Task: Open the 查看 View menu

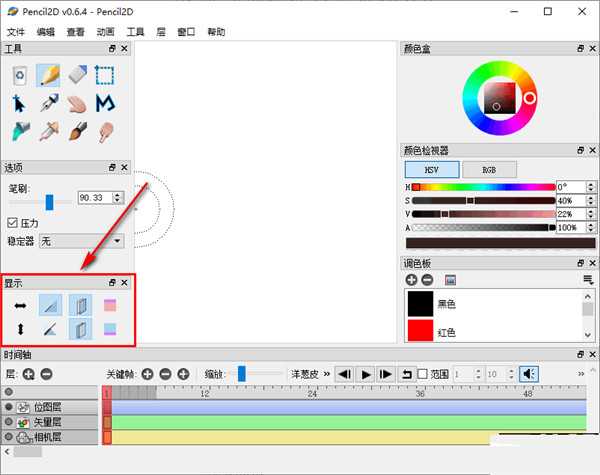Action: [75, 32]
